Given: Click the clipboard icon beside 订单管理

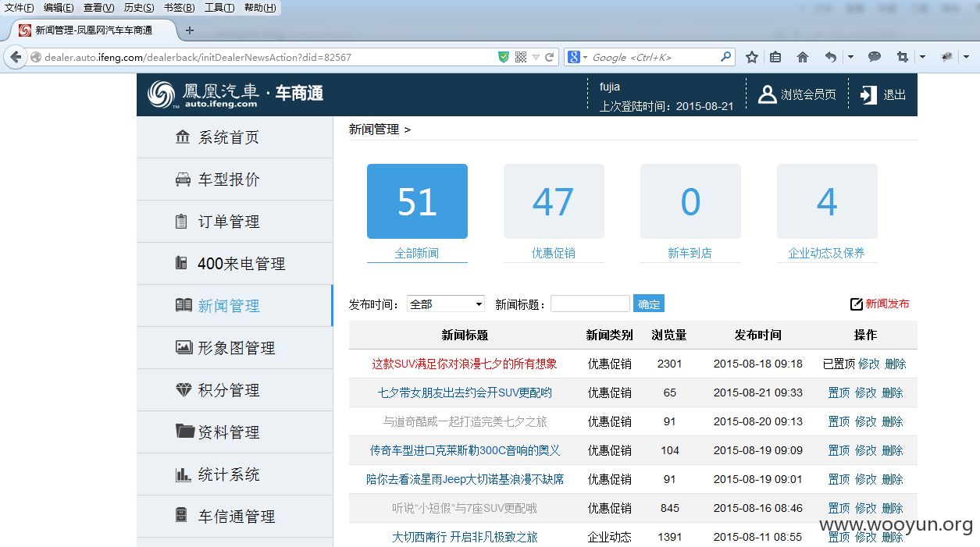Looking at the screenshot, I should (x=182, y=222).
